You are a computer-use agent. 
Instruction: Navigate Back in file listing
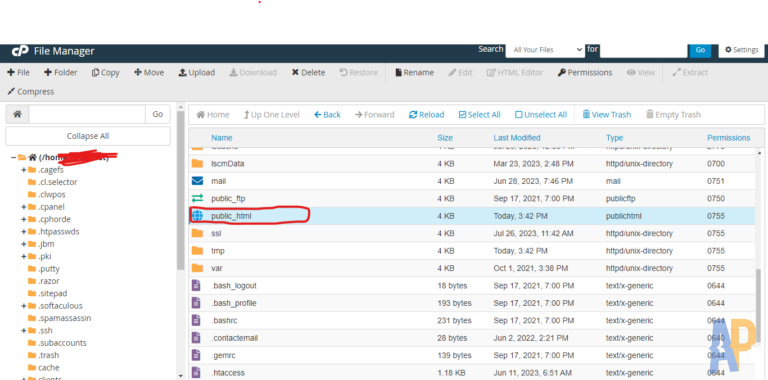coord(327,115)
